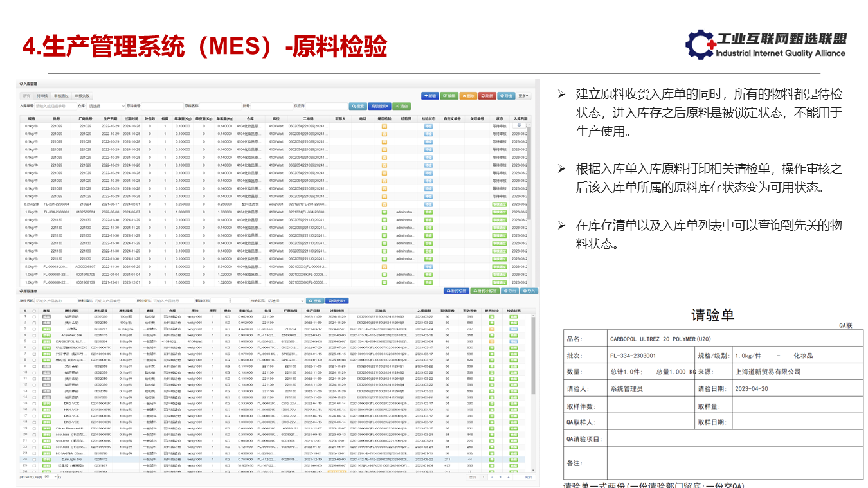The image size is (868, 488).
Task: Check the inventory row 3 checkbox
Action: coord(34,329)
